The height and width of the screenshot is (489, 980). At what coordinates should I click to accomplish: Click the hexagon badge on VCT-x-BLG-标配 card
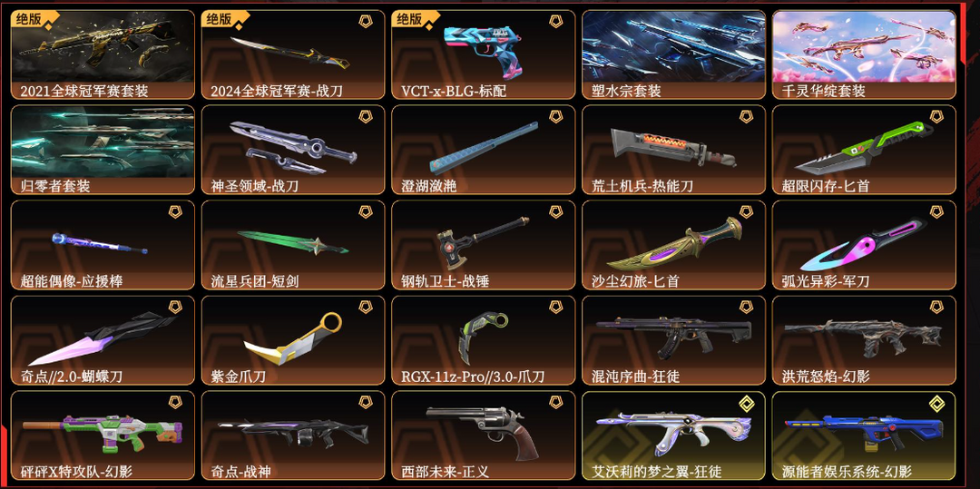pyautogui.click(x=555, y=21)
